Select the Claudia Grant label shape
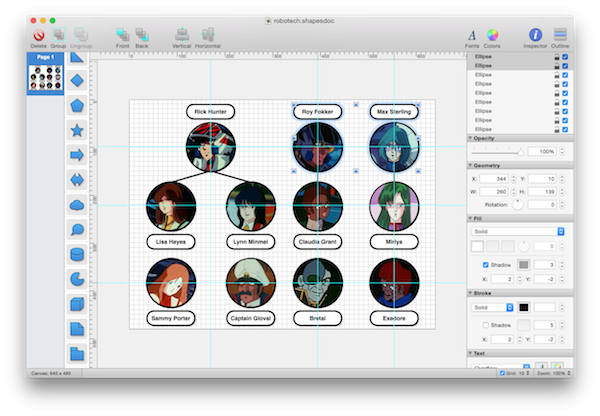The image size is (600, 416). click(317, 242)
